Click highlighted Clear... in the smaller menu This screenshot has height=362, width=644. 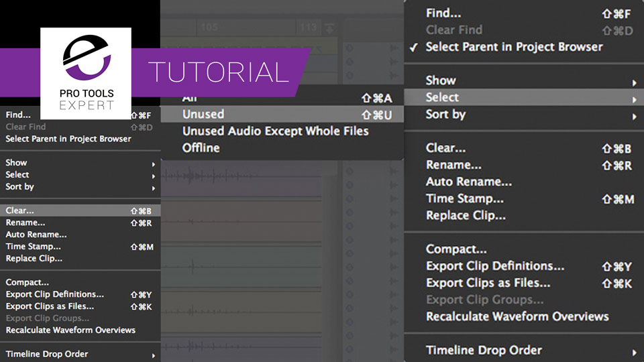(80, 210)
